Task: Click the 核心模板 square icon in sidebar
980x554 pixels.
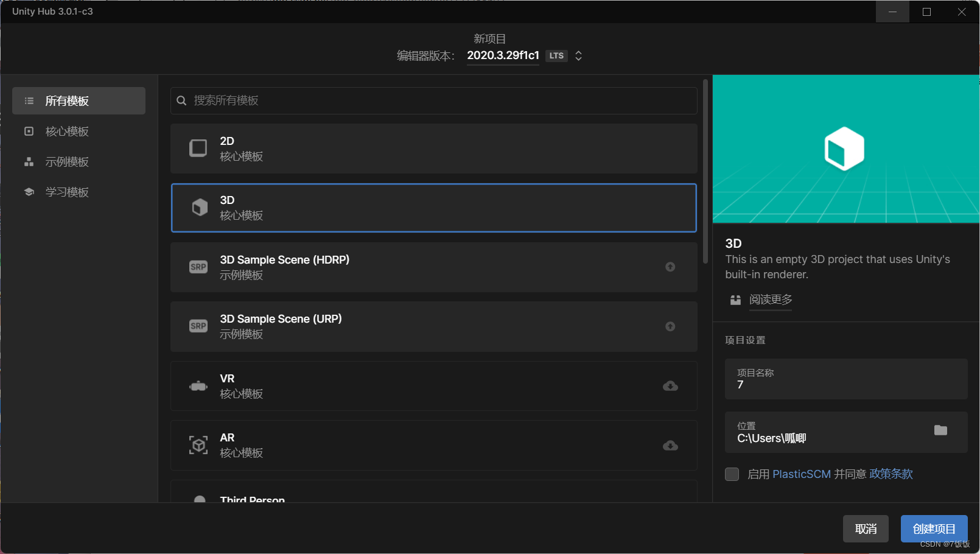Action: [29, 131]
